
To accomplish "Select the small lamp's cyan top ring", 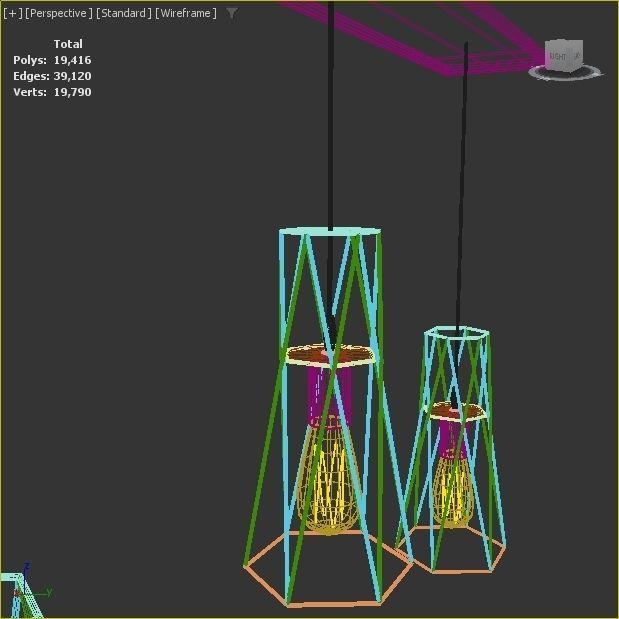I will click(457, 332).
